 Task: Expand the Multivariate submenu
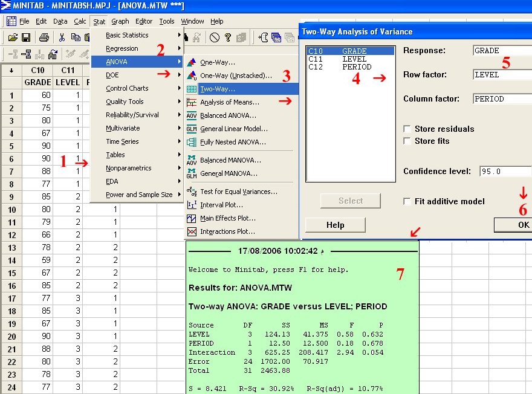pos(137,128)
